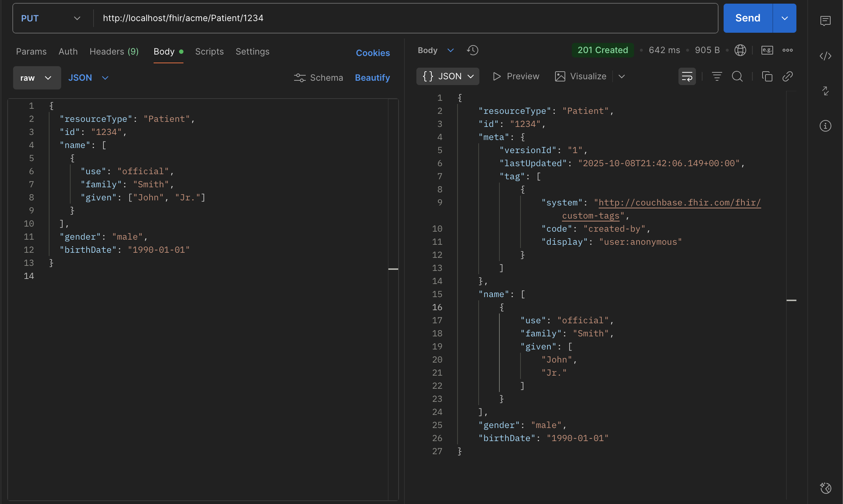Screen dimensions: 843x504
Task: Switch to the Headers (9) tab
Action: 114,52
